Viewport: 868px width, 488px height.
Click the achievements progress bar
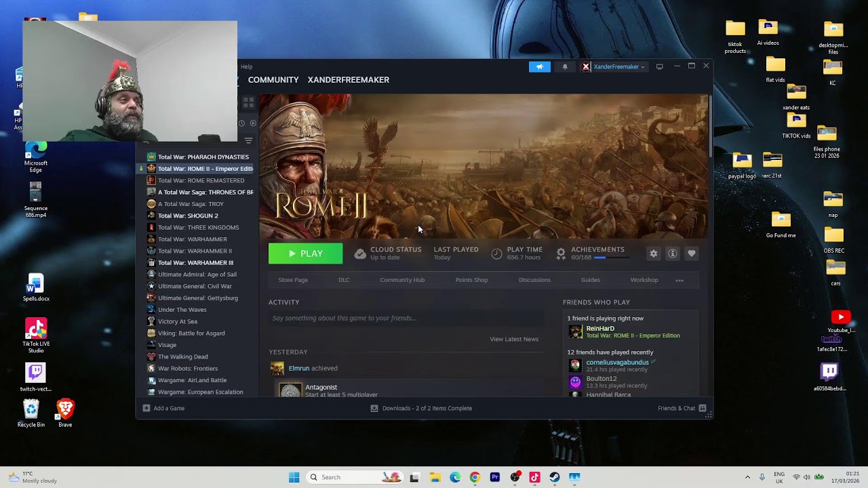(x=610, y=258)
